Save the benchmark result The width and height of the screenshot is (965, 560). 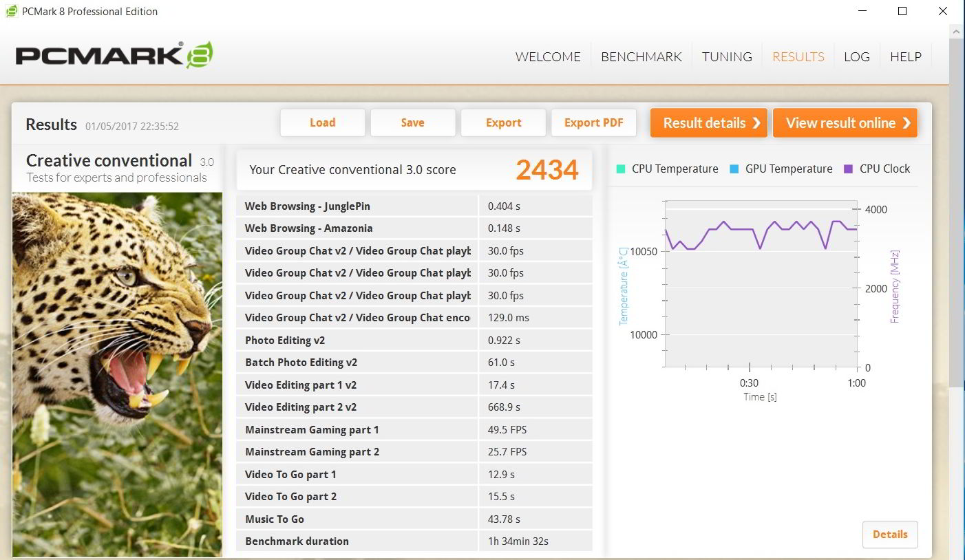(412, 123)
